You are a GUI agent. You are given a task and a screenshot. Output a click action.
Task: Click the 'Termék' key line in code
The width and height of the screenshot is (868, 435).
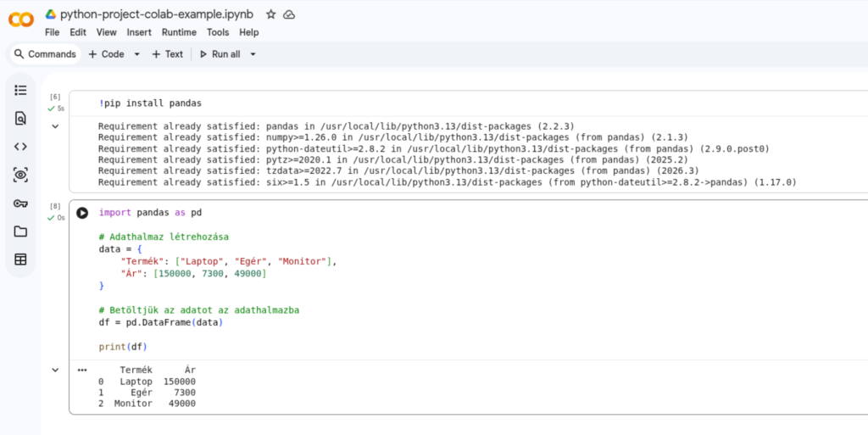click(x=228, y=261)
